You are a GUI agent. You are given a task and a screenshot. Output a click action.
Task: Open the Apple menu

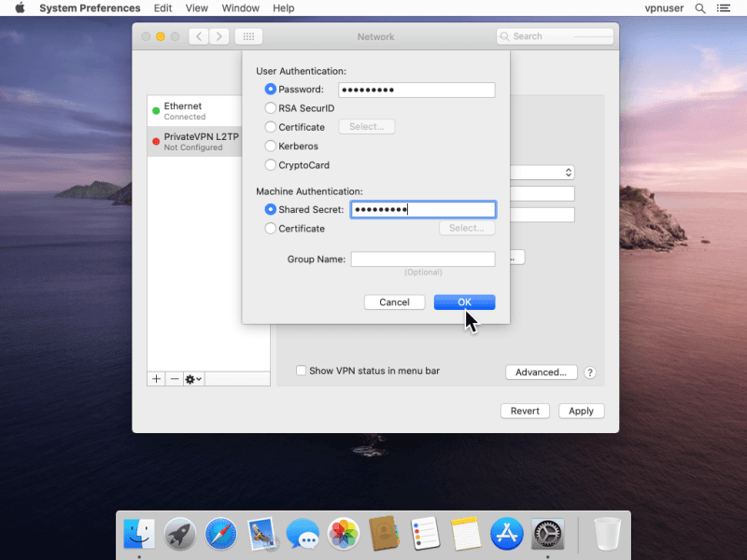pyautogui.click(x=20, y=8)
